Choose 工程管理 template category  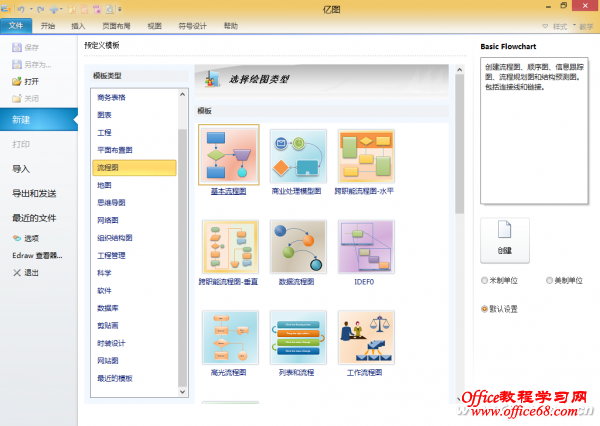point(111,255)
